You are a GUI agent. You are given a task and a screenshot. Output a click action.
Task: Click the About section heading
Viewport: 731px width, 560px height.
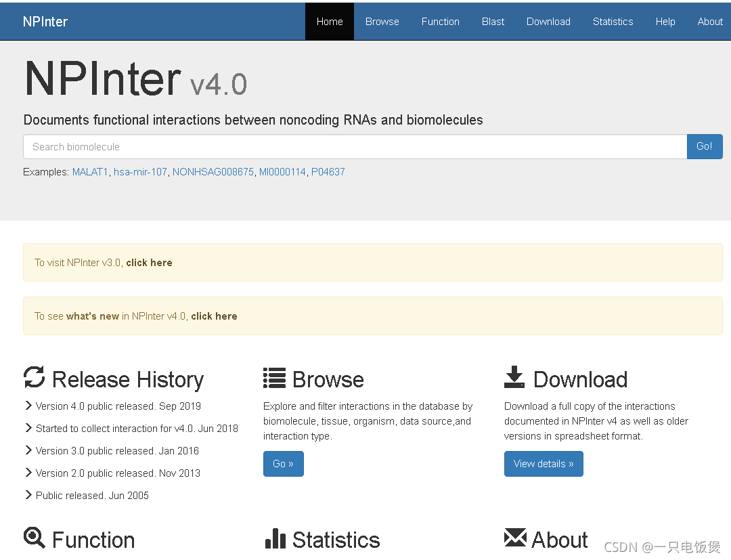tap(560, 540)
